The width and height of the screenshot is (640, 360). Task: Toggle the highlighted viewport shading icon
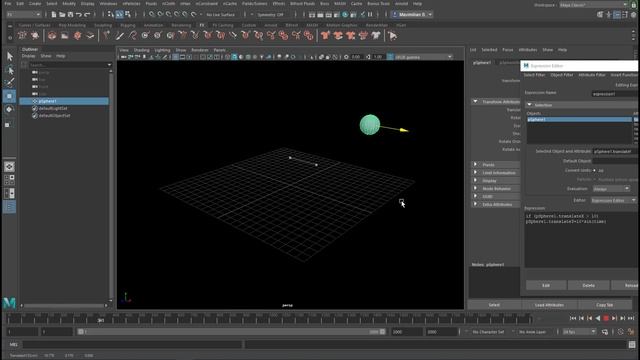pos(234,57)
